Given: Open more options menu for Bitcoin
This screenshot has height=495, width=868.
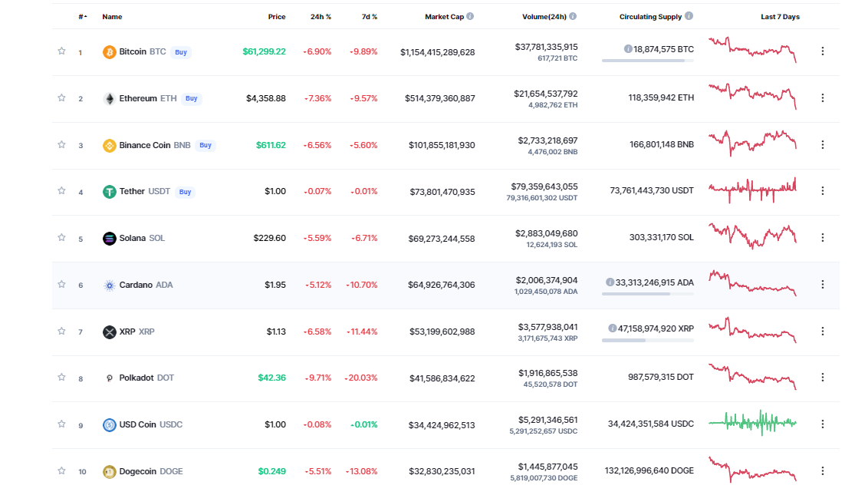Looking at the screenshot, I should click(823, 51).
